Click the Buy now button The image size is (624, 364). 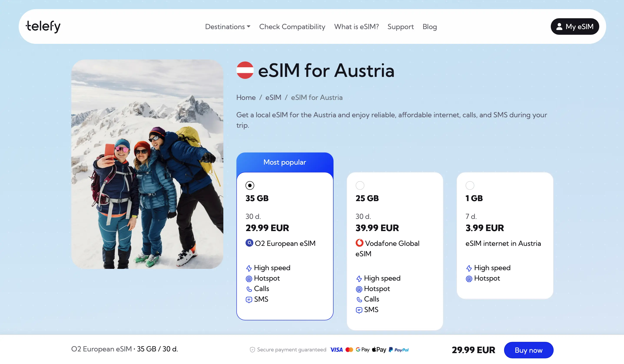529,350
